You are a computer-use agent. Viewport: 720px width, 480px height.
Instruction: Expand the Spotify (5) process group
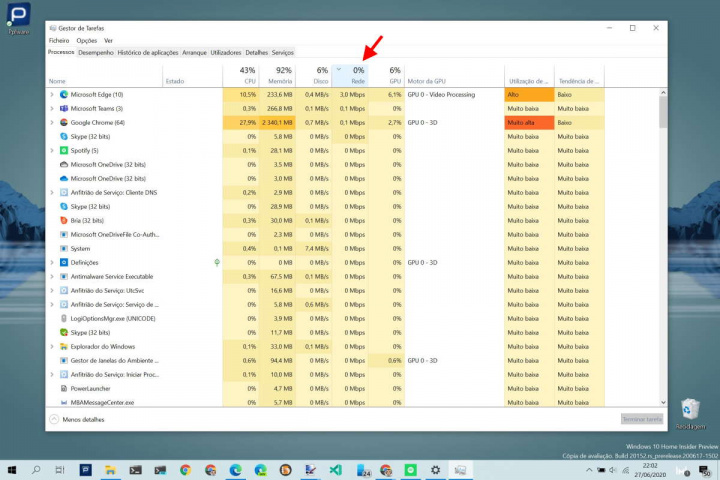pos(52,150)
